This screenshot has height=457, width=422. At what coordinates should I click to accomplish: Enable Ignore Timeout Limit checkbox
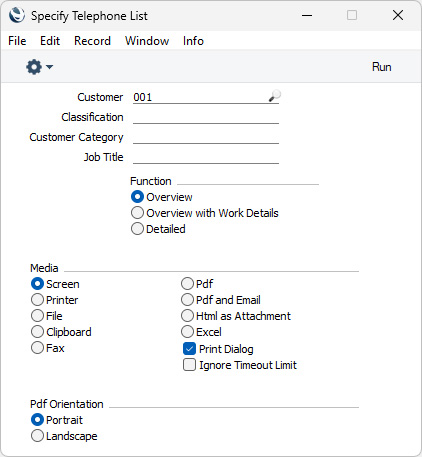[189, 365]
